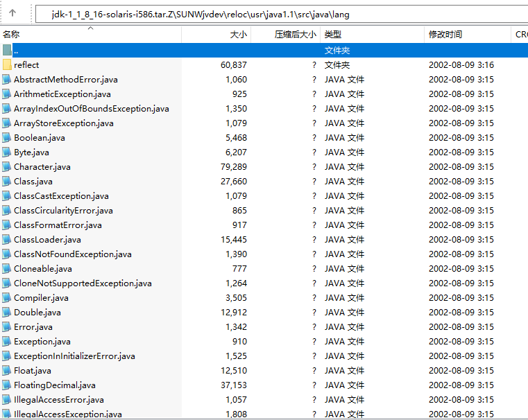Click the ExceptionInInitializerError.java file icon
The height and width of the screenshot is (420, 528).
point(7,356)
